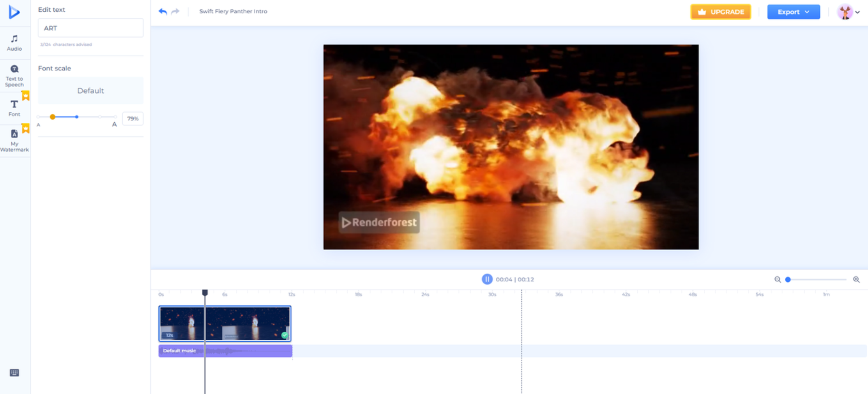Viewport: 868px width, 394px height.
Task: Click the 54s mark on timeline ruler
Action: click(760, 295)
